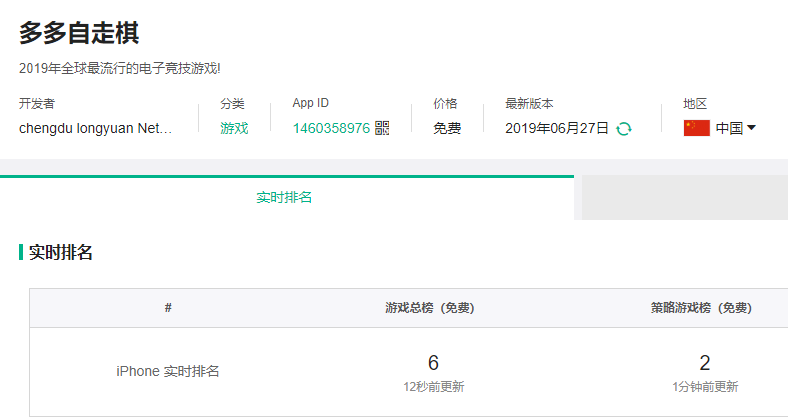Select the grey unlabeled tab beside 实时排名
Image resolution: width=788 pixels, height=417 pixels.
point(684,197)
